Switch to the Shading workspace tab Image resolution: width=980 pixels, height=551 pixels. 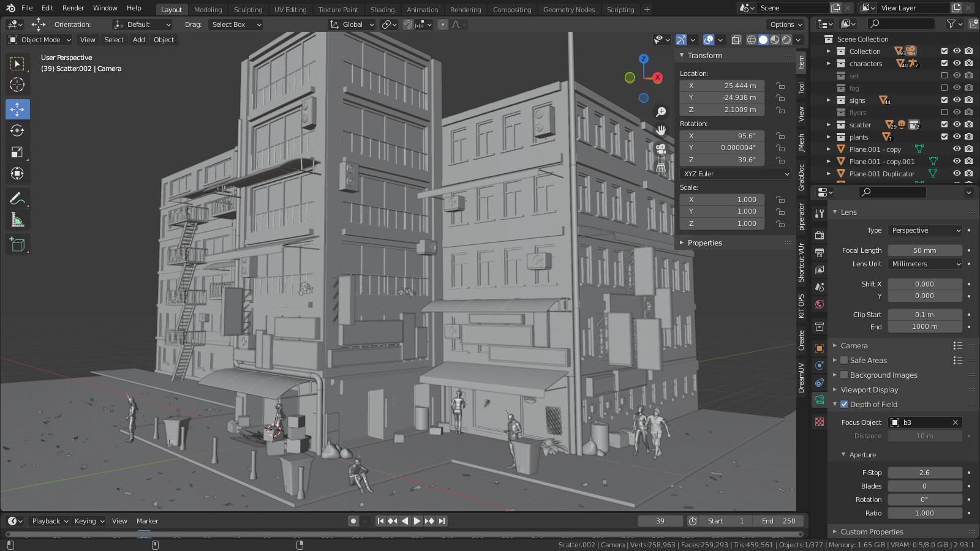tap(382, 10)
